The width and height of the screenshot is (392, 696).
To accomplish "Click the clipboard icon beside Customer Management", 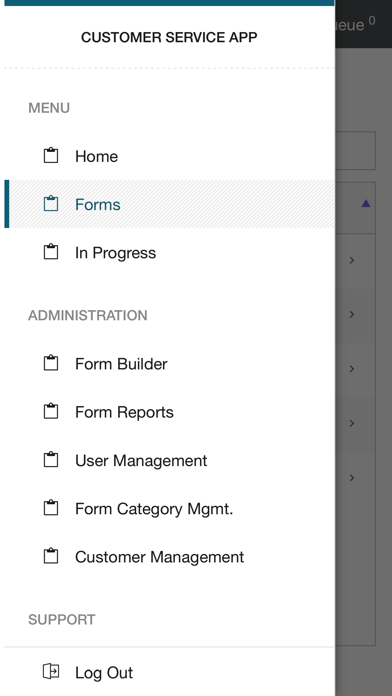I will click(x=51, y=556).
